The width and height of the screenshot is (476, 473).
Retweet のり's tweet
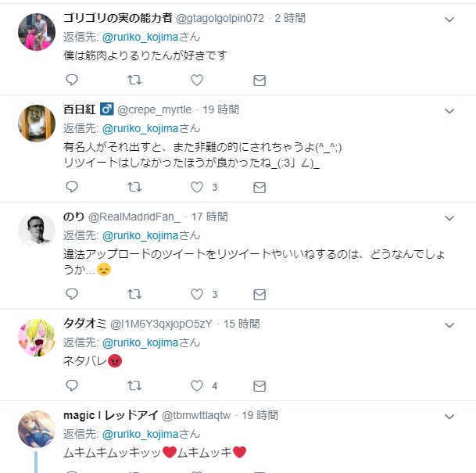134,294
